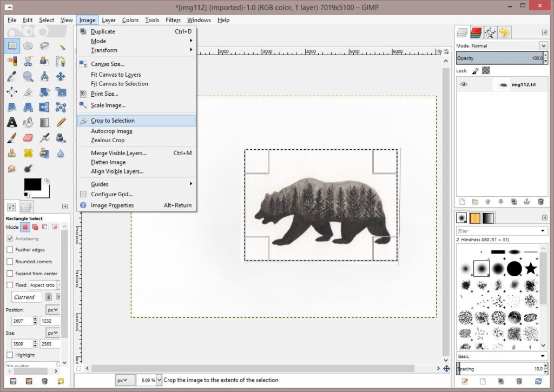This screenshot has width=554, height=392.
Task: Hide the img112.tif layer eye
Action: (464, 84)
